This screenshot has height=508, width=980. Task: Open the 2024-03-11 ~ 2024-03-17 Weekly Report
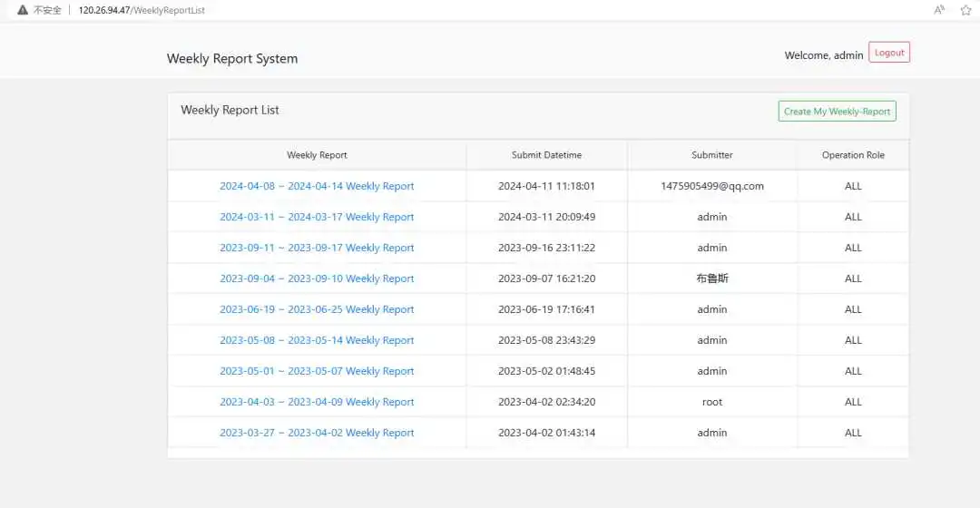click(x=317, y=217)
